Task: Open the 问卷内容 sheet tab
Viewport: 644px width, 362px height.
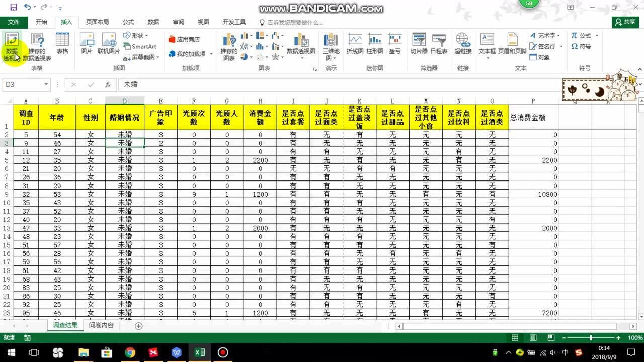Action: click(101, 325)
